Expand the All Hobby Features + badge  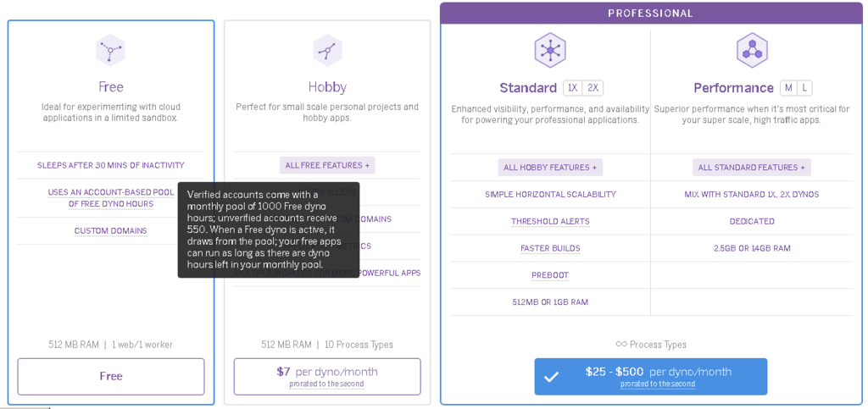(550, 168)
